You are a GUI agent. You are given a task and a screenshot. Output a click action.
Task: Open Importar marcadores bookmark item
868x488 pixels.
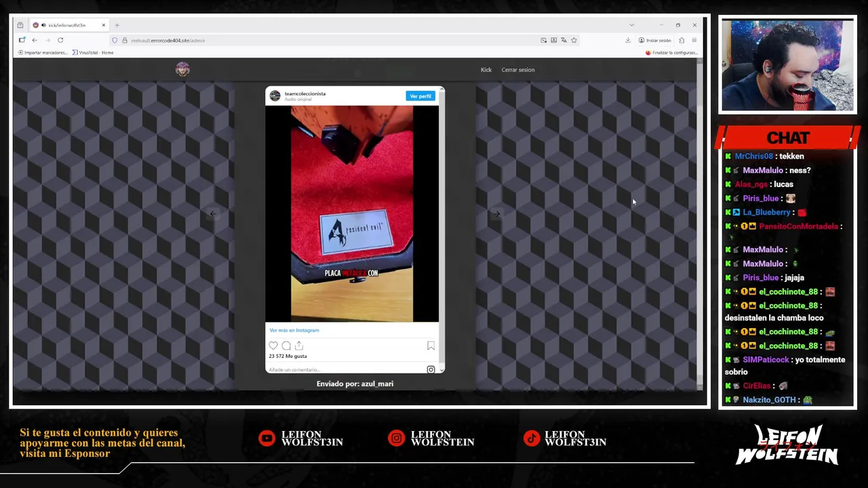click(43, 52)
